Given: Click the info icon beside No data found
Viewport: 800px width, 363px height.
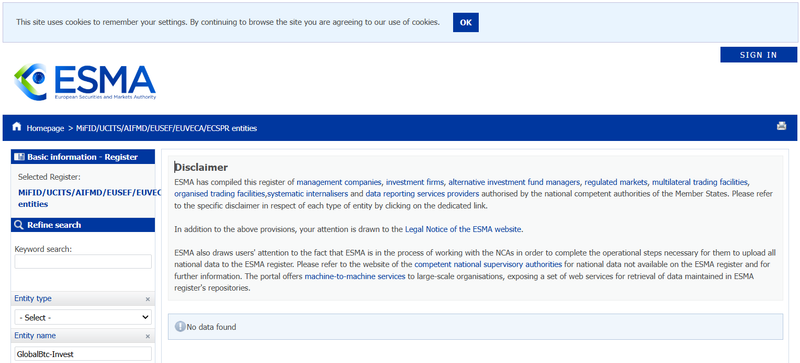Looking at the screenshot, I should click(x=180, y=327).
